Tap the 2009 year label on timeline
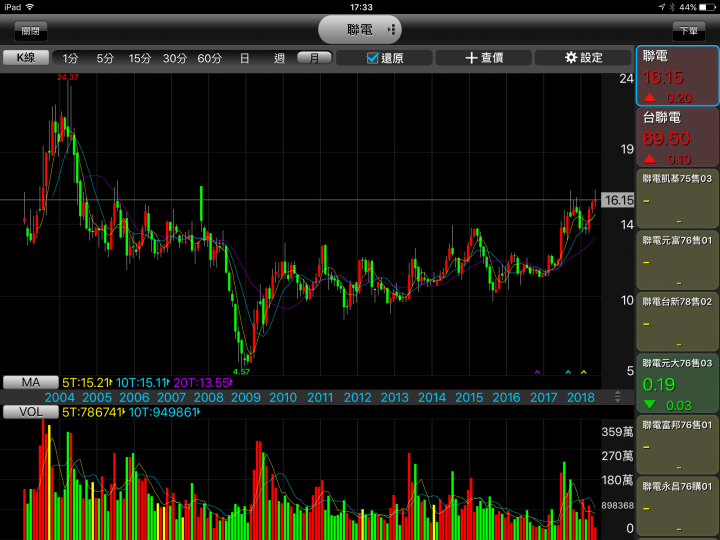 click(x=246, y=397)
